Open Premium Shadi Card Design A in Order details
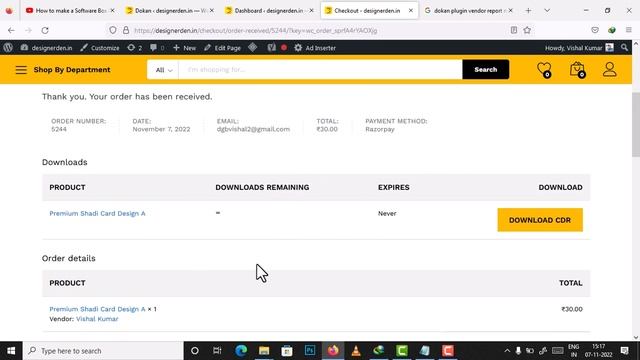Viewport: 640px width, 360px height. pos(97,309)
